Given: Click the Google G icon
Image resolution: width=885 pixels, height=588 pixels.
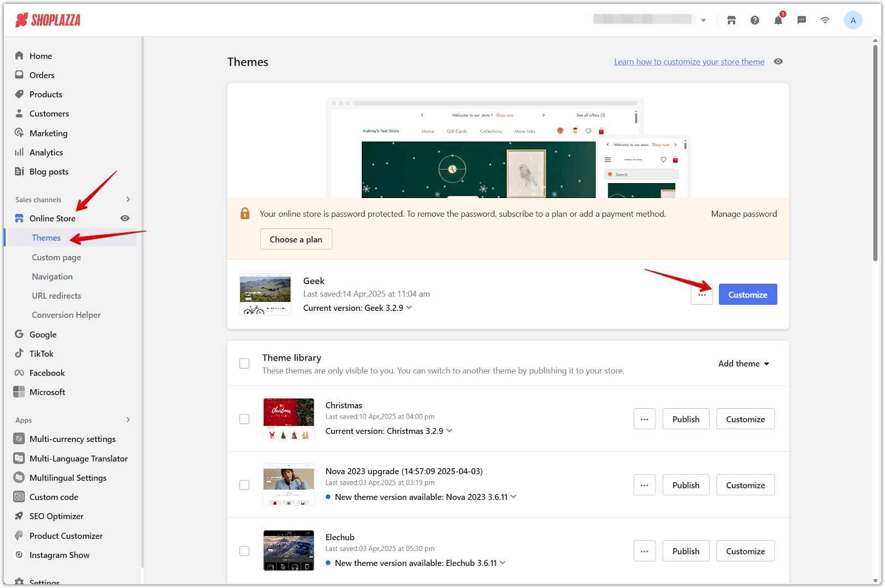Looking at the screenshot, I should (x=19, y=334).
